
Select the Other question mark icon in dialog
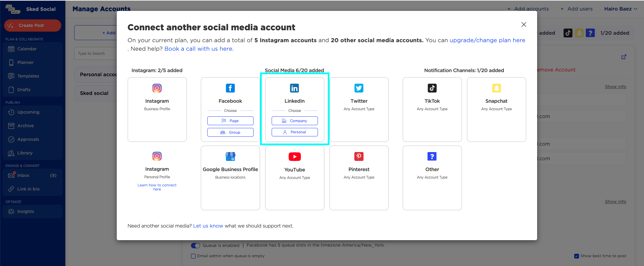432,156
